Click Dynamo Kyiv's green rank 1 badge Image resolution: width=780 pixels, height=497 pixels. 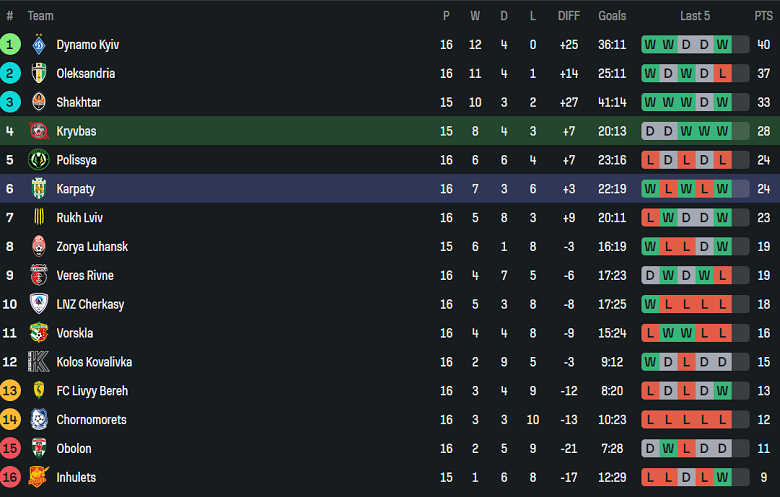click(10, 45)
